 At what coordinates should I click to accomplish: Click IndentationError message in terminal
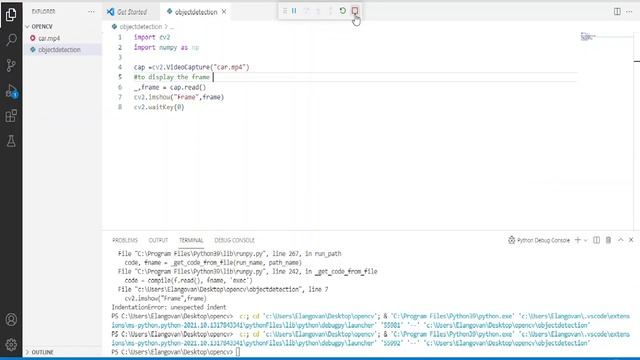coord(169,307)
